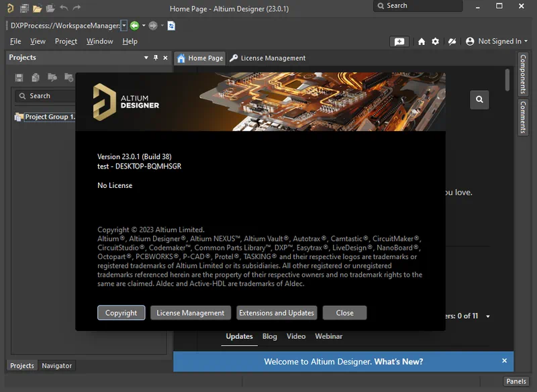Image resolution: width=537 pixels, height=392 pixels.
Task: Open the Comments side panel tab
Action: point(523,117)
